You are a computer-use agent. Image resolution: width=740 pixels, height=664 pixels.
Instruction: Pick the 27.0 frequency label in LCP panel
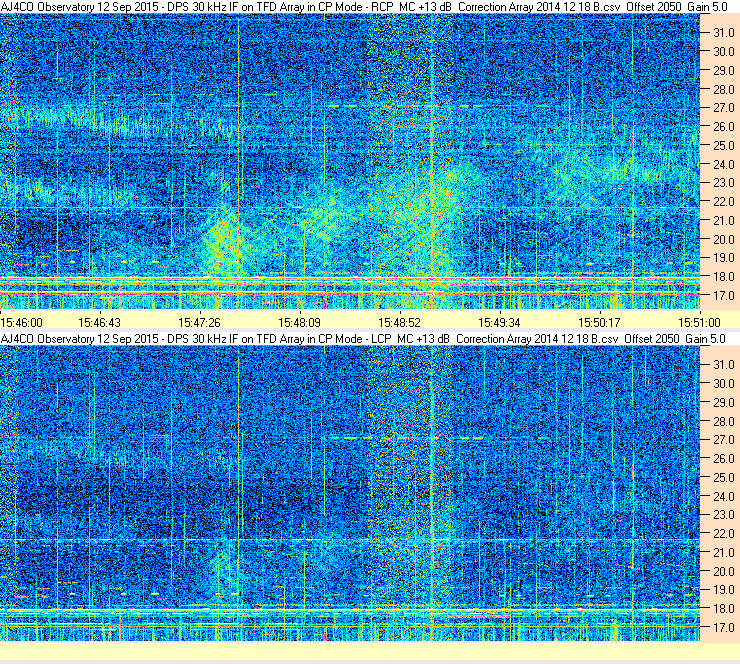[x=724, y=440]
